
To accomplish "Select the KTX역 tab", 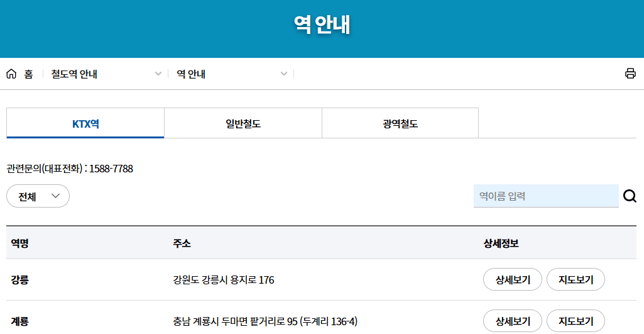I will [x=85, y=123].
